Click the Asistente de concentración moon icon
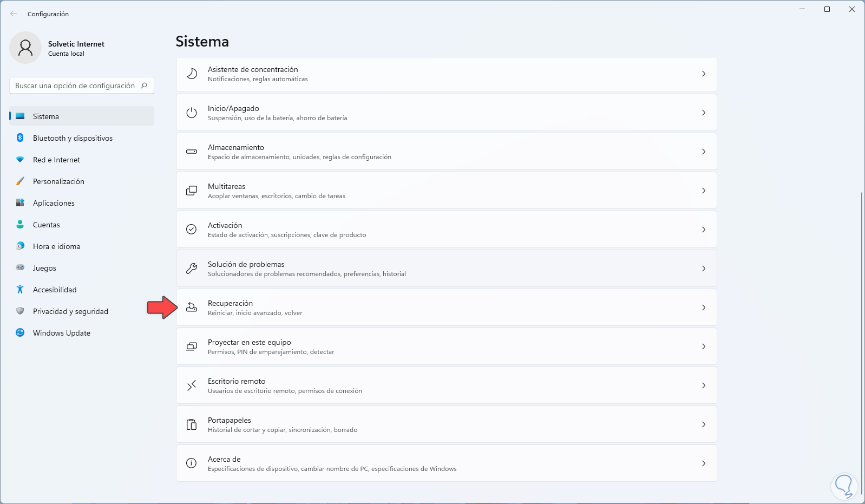 tap(192, 74)
